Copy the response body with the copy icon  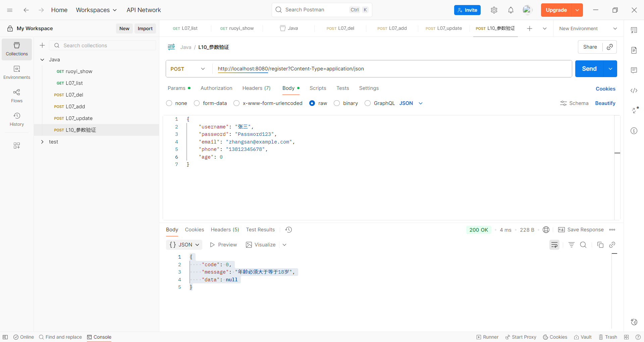click(x=600, y=245)
